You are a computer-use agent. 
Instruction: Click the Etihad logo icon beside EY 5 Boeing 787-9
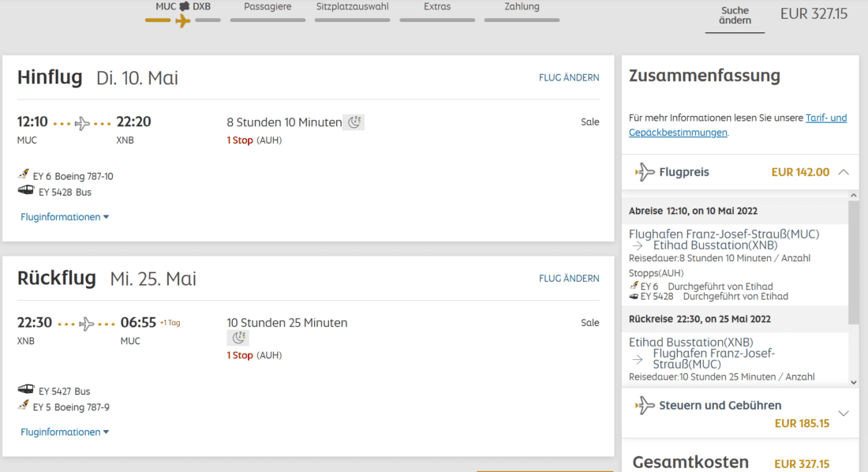coord(24,406)
